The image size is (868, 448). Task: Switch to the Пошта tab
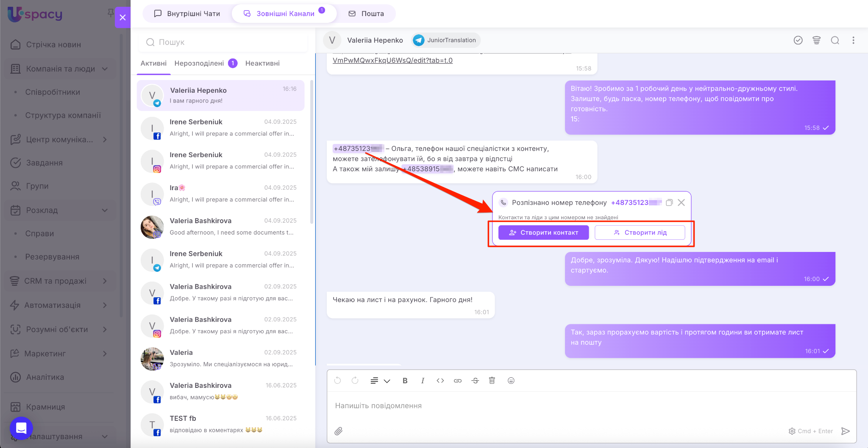[366, 14]
